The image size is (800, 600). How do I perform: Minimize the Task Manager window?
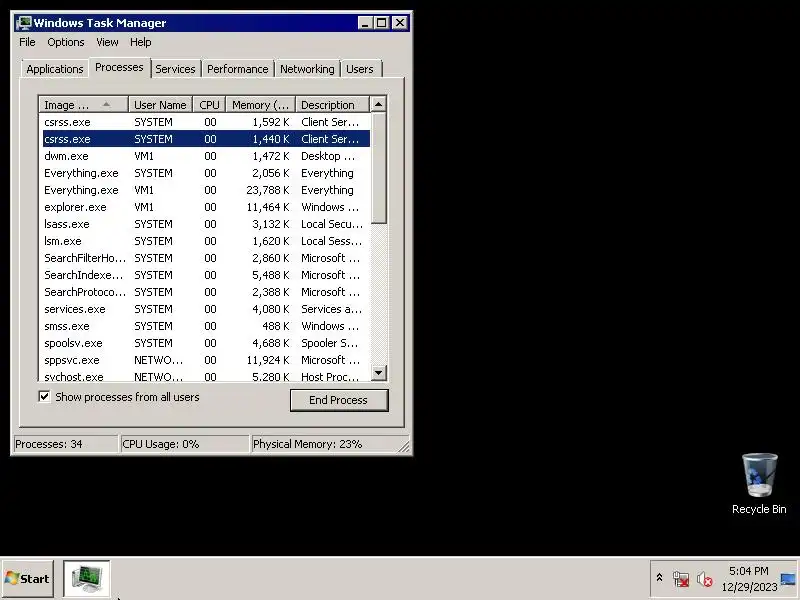click(365, 23)
